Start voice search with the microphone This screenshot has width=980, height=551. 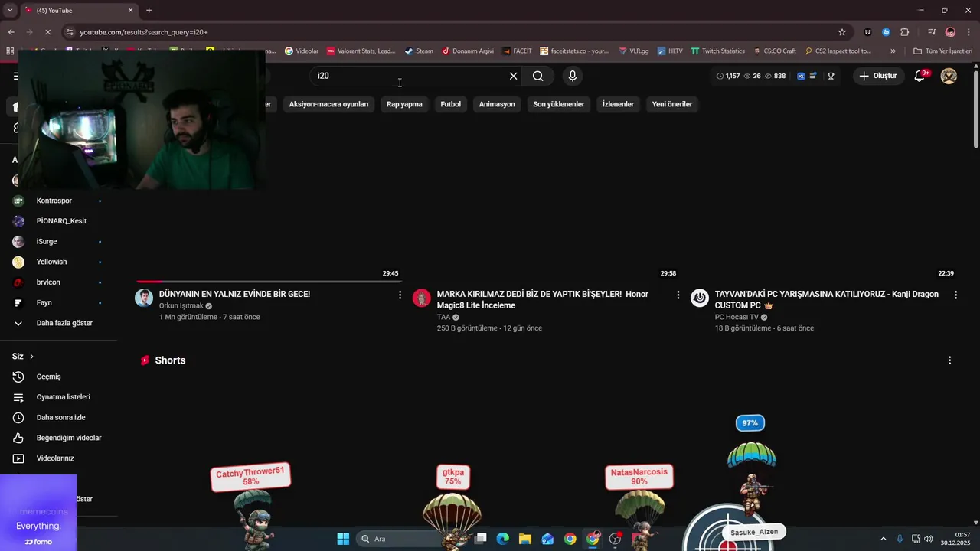click(x=572, y=76)
